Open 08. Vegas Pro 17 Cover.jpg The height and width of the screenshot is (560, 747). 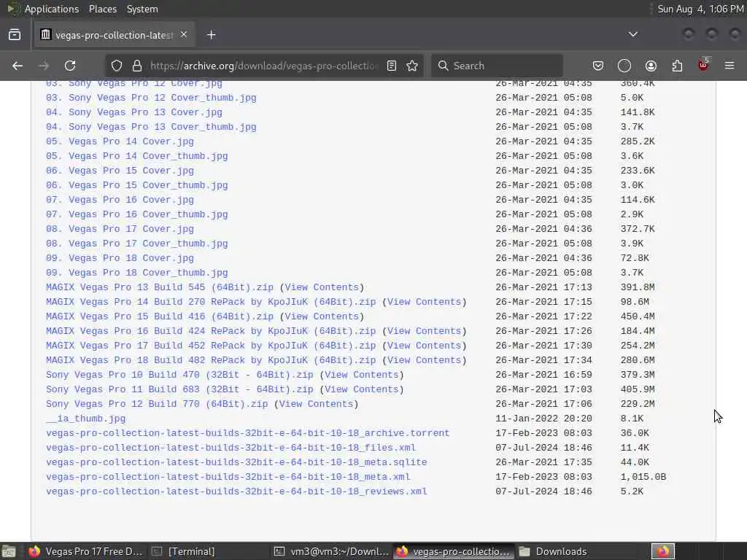tap(120, 229)
